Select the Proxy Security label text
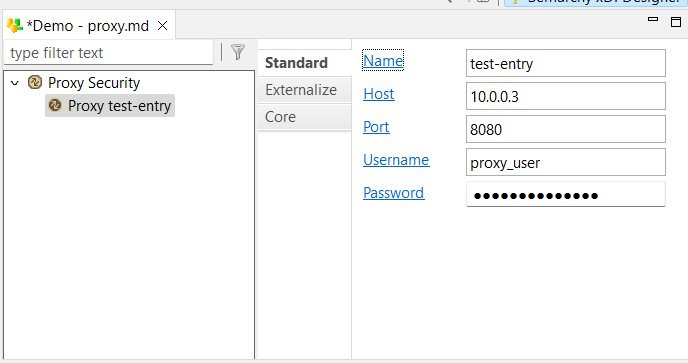Image resolution: width=688 pixels, height=363 pixels. (94, 83)
